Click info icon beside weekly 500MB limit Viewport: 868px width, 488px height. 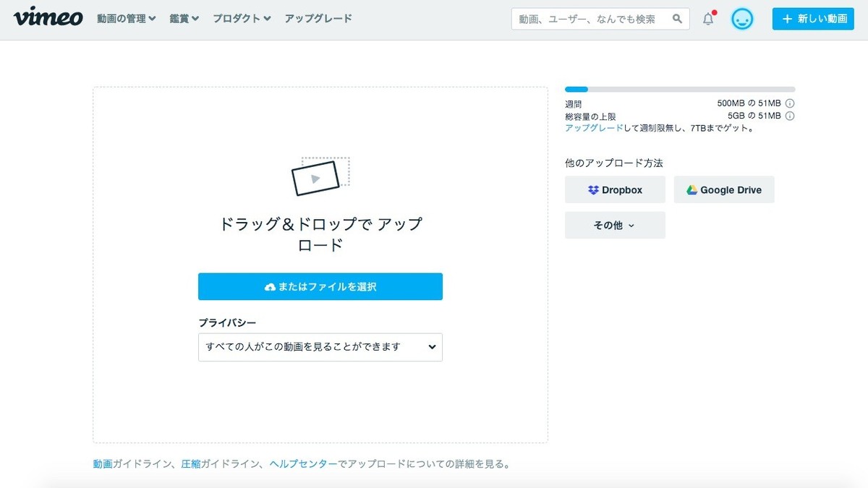tap(790, 103)
